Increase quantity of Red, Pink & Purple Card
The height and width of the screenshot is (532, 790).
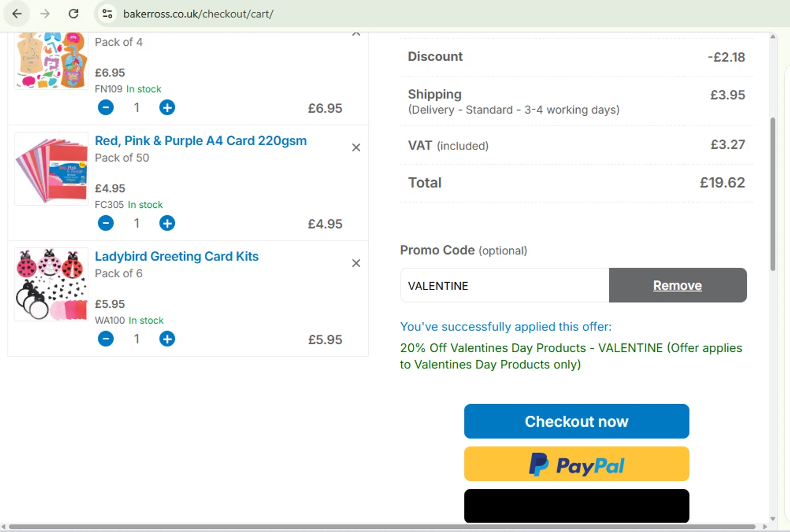[x=167, y=223]
